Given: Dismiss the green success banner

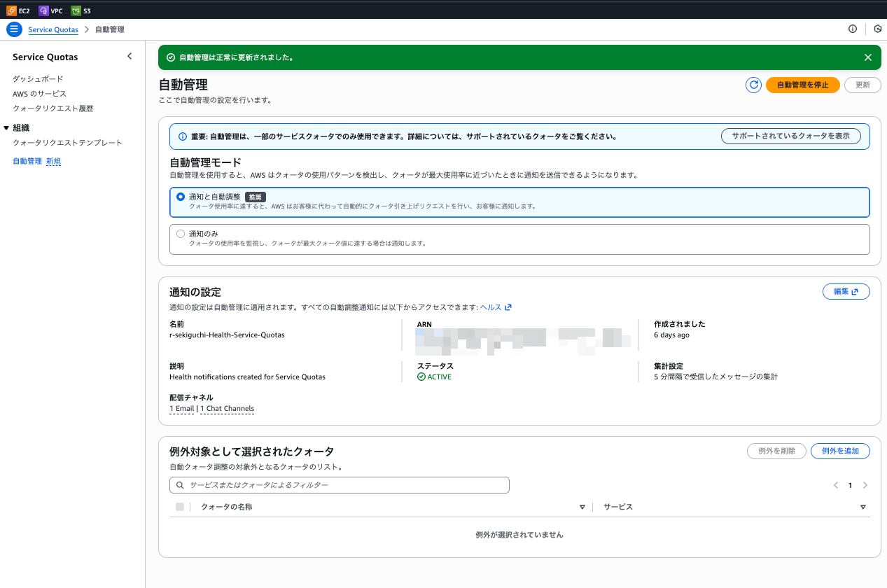Looking at the screenshot, I should point(867,57).
